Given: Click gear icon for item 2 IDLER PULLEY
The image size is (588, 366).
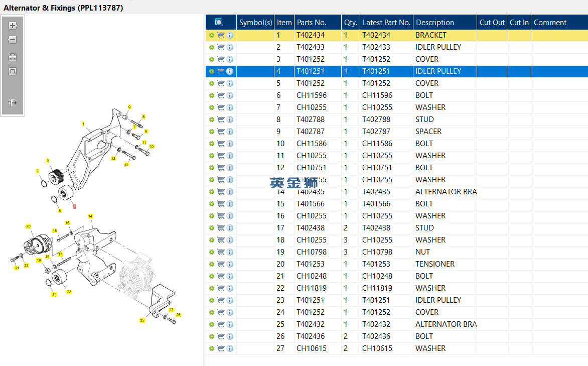Looking at the screenshot, I should coord(212,47).
